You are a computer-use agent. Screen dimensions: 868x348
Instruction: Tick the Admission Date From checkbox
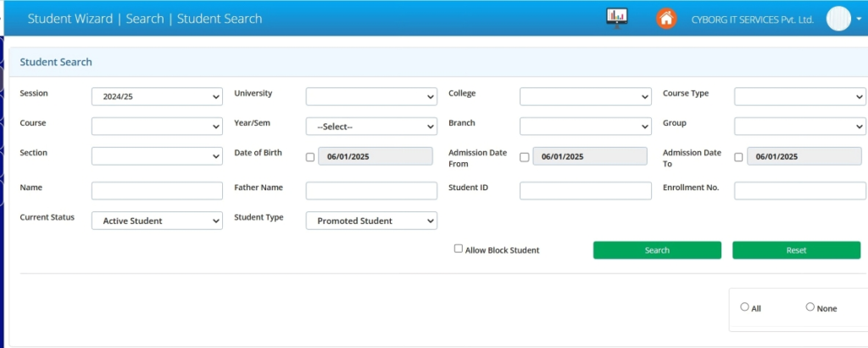524,157
